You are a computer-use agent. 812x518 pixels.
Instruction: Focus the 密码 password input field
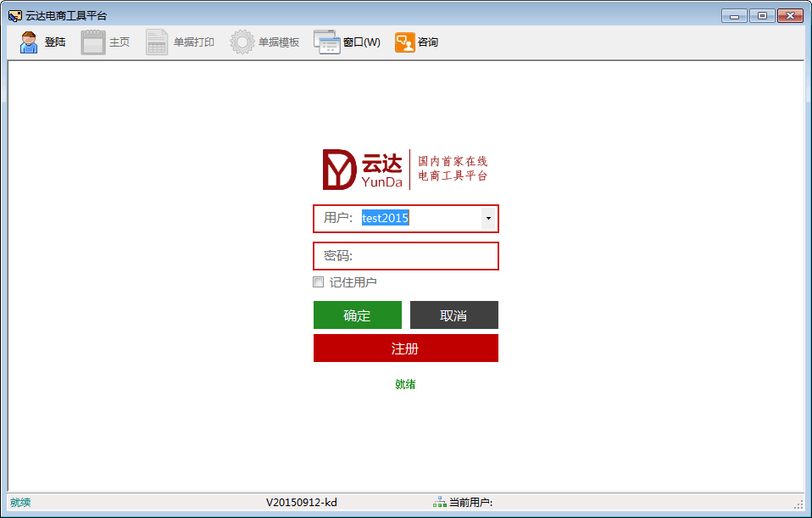pos(422,256)
